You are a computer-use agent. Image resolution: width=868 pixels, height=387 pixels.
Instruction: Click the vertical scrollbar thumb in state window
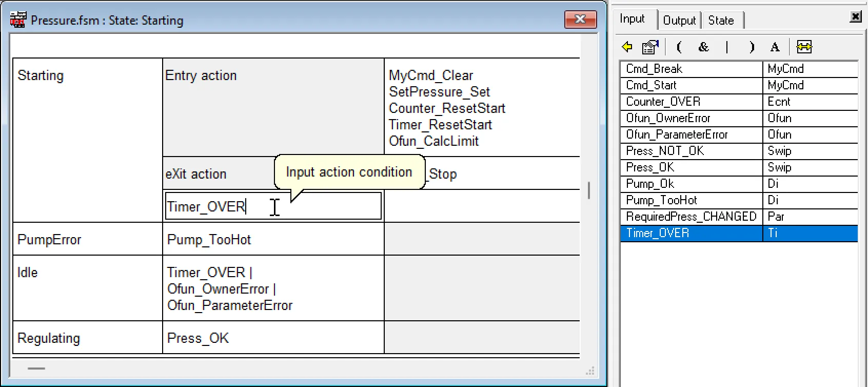(589, 190)
